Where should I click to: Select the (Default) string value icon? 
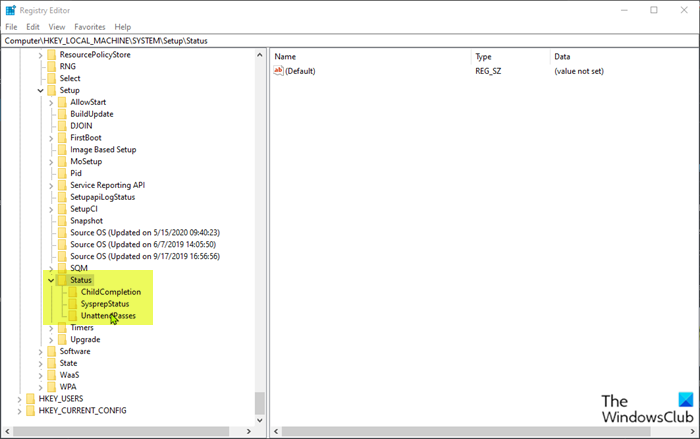click(x=279, y=71)
